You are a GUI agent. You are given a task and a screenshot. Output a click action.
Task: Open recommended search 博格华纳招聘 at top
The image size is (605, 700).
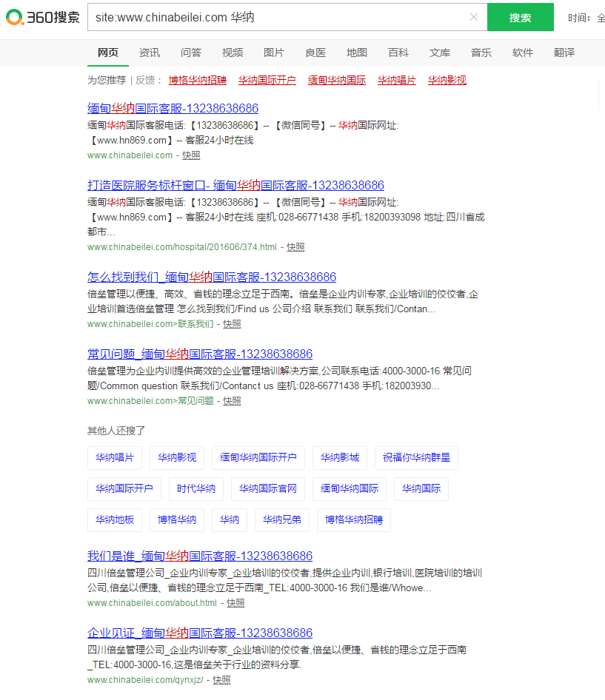coord(198,80)
